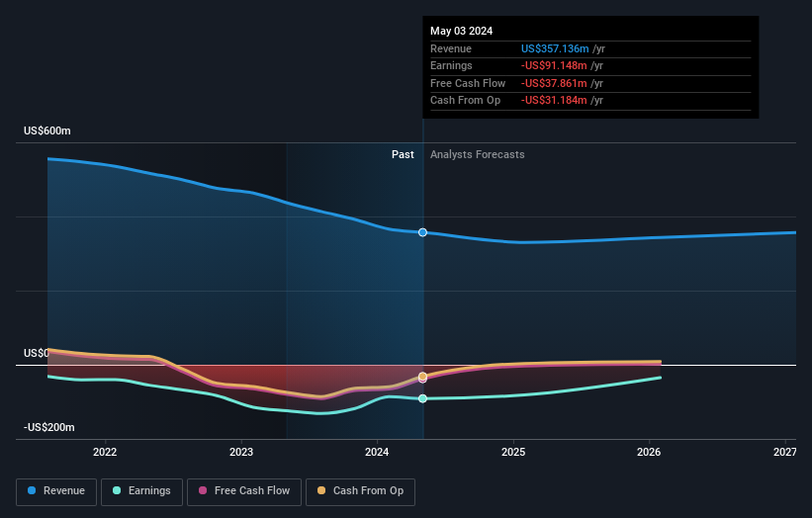Click the US$600m axis label
Image resolution: width=812 pixels, height=518 pixels.
(47, 130)
